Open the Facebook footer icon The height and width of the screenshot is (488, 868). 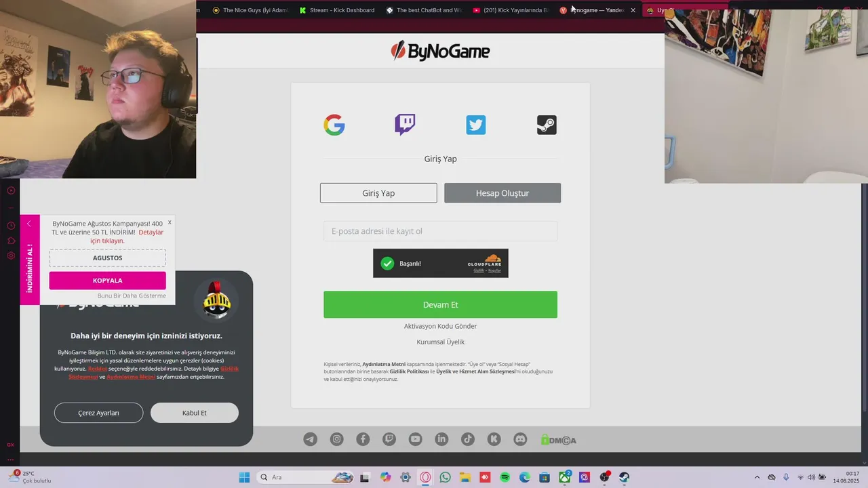[363, 439]
